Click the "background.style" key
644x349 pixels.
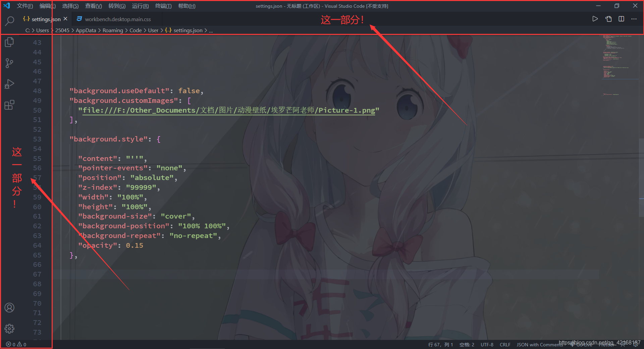point(109,139)
